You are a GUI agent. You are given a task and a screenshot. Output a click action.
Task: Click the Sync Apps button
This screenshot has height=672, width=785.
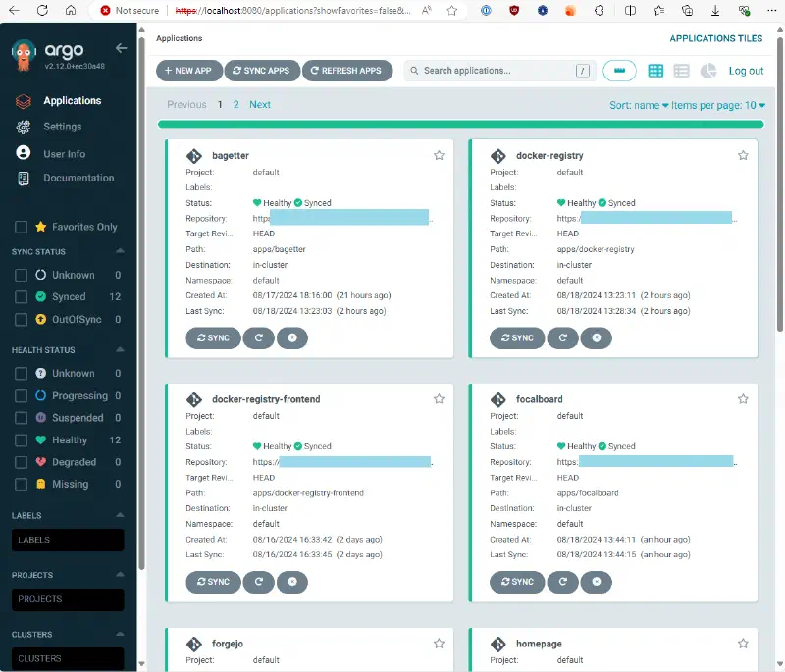[x=262, y=71]
